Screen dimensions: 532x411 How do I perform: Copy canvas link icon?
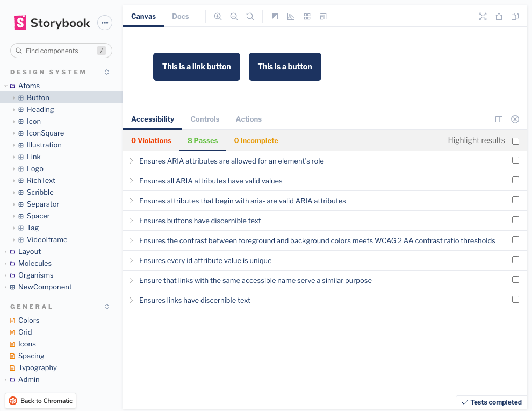tap(515, 16)
